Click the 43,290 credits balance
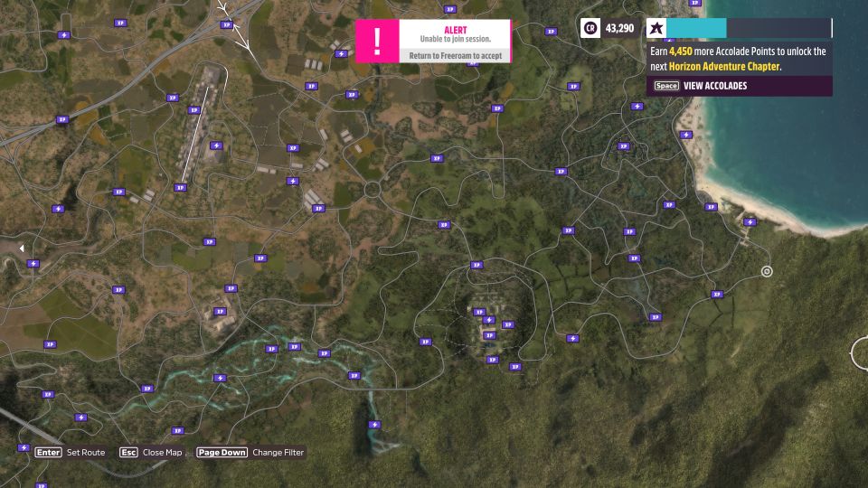This screenshot has width=868, height=488. 619,28
